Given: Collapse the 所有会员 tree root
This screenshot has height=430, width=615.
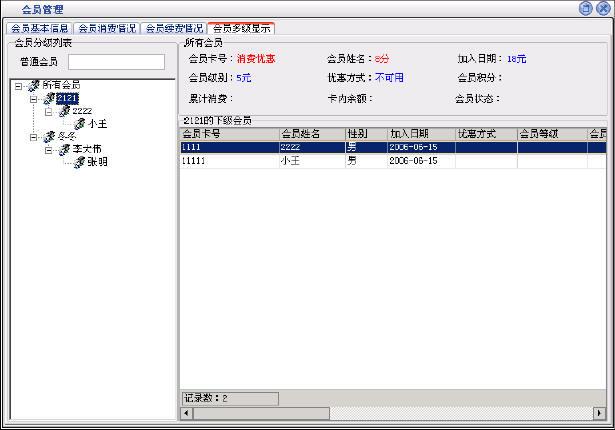Looking at the screenshot, I should click(x=20, y=86).
